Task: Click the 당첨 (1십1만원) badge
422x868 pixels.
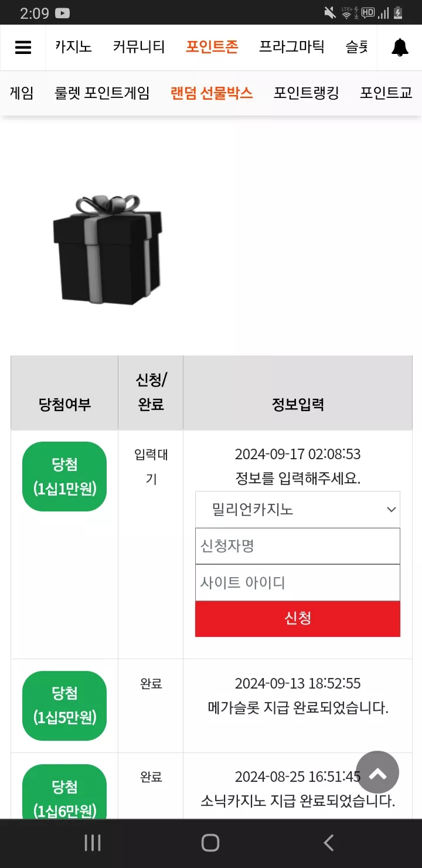Action: (x=64, y=476)
